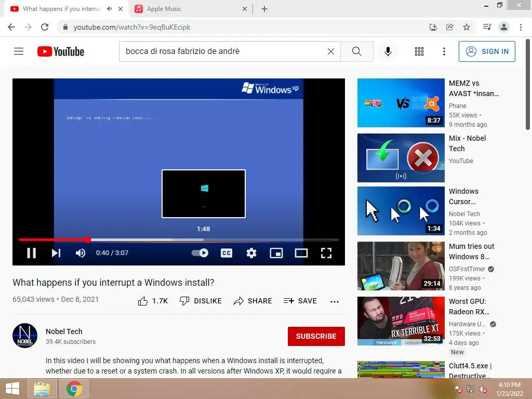
Task: Click the Phane channel name
Action: coord(457,106)
